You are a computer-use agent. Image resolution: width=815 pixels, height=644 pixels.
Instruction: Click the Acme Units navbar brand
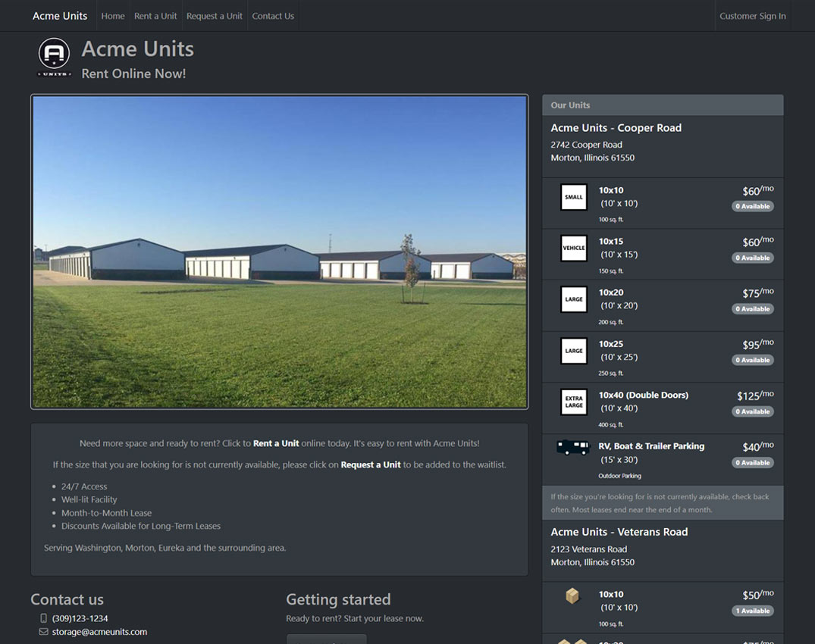[60, 16]
